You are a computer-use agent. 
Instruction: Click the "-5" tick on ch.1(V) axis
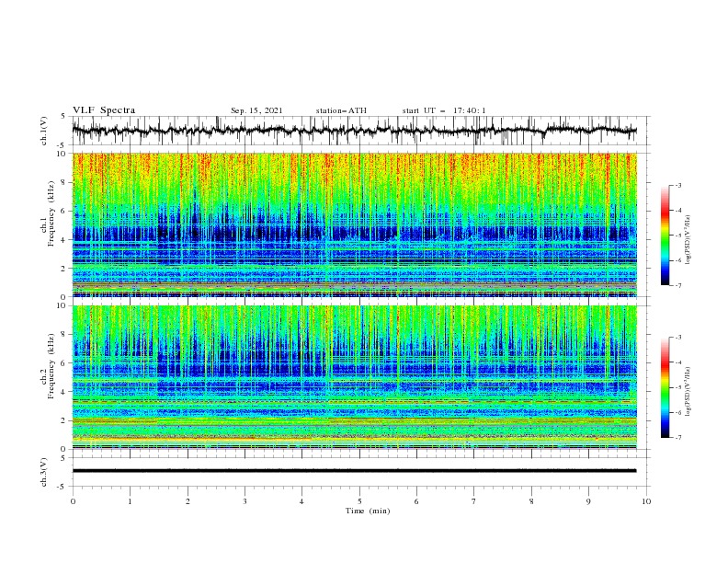pos(62,145)
